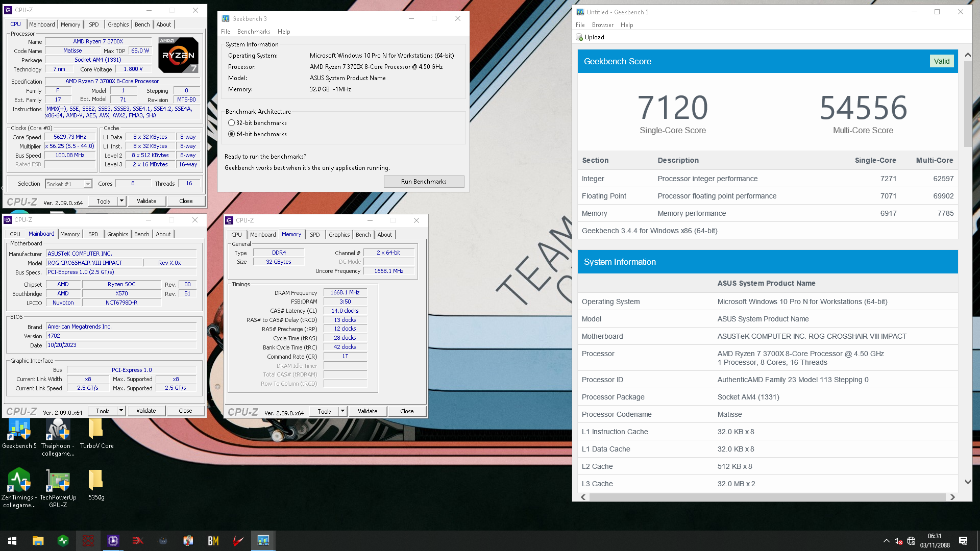This screenshot has height=551, width=980.
Task: Click the Model field ROG CROSSHAIR VIII IMPACT
Action: pos(94,263)
